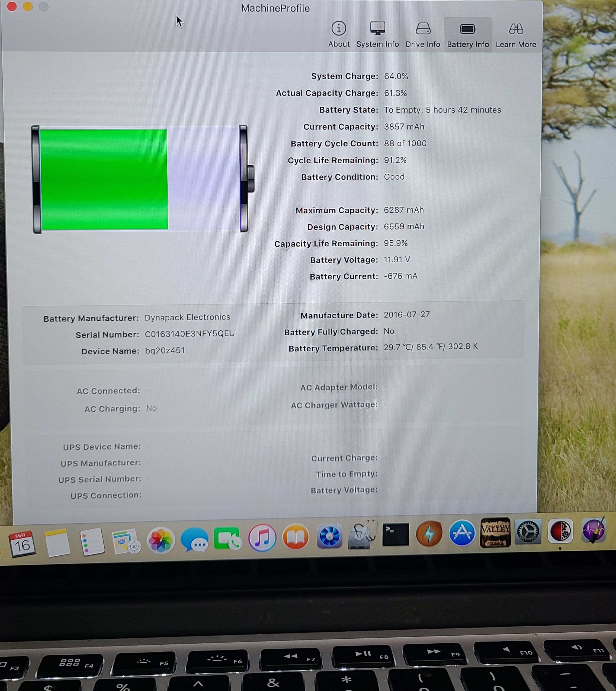Image resolution: width=616 pixels, height=691 pixels.
Task: Open iBooks from the dock
Action: pos(296,537)
